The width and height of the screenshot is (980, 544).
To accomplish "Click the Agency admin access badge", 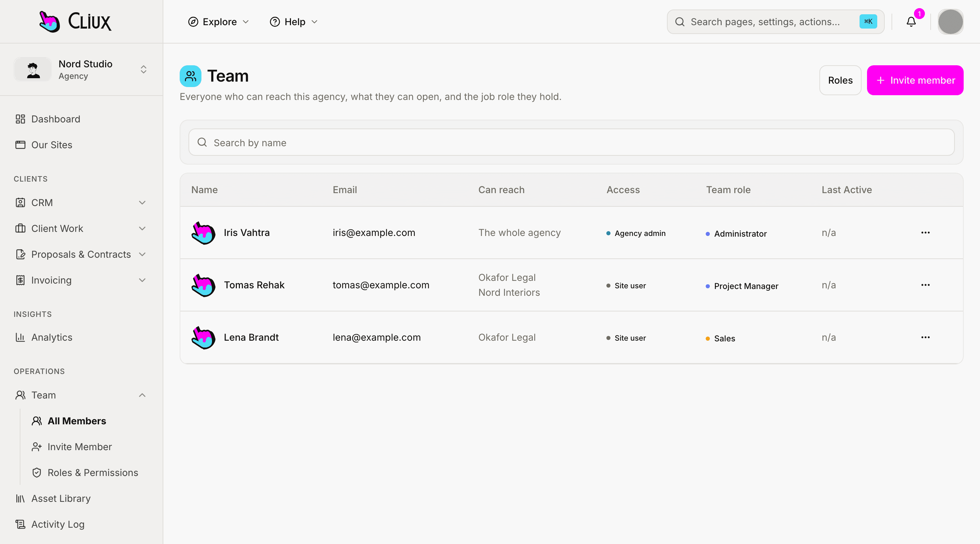I will (x=636, y=234).
